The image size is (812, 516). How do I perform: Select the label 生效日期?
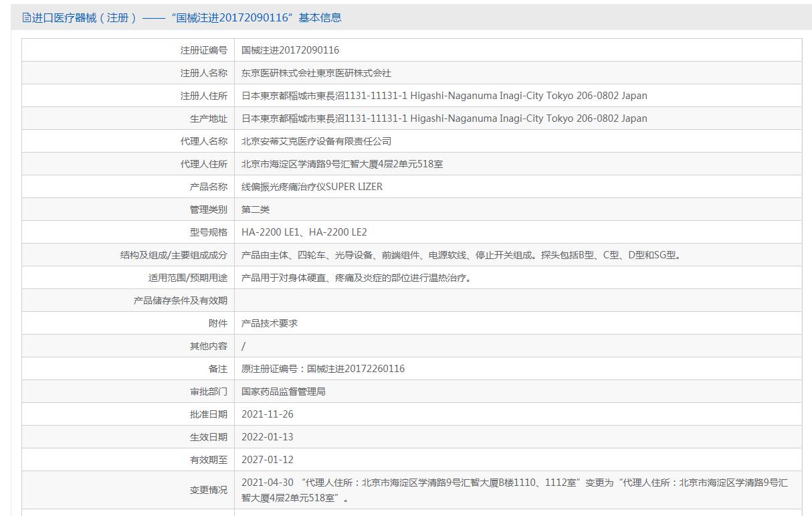click(208, 437)
